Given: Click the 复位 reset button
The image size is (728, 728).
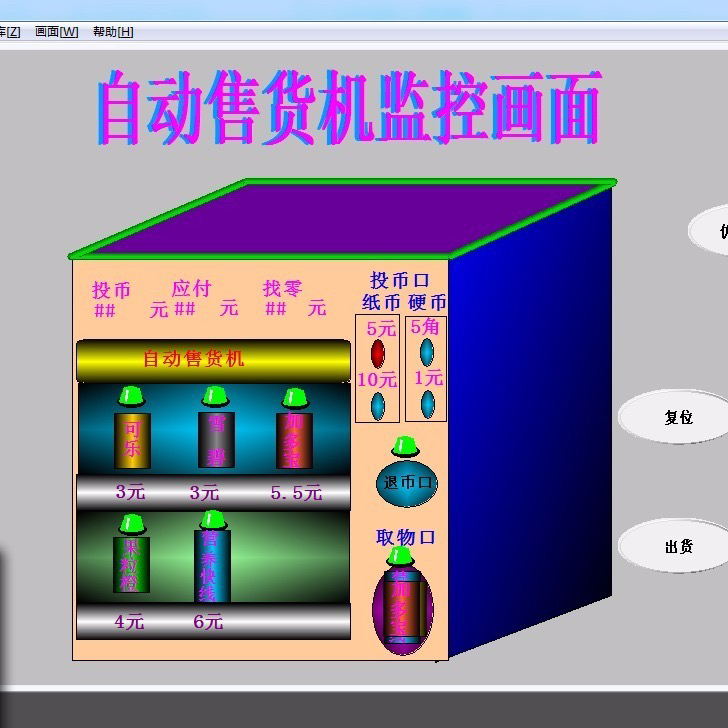Looking at the screenshot, I should tap(677, 417).
